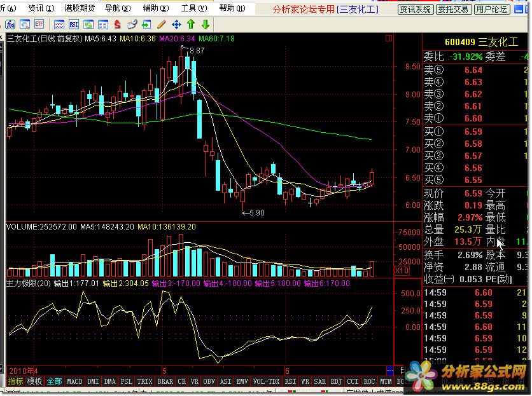The height and width of the screenshot is (396, 532).
Task: Click the 2010年 date axis label
Action: 23,371
